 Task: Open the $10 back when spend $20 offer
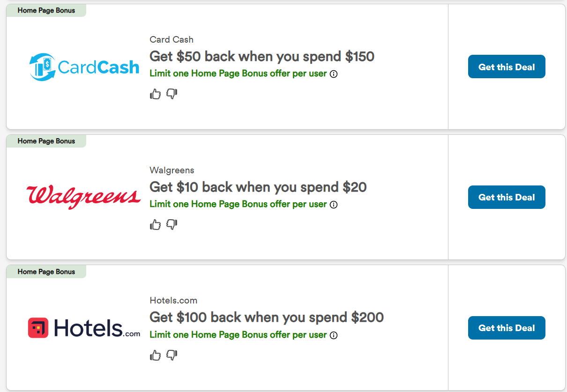(258, 187)
